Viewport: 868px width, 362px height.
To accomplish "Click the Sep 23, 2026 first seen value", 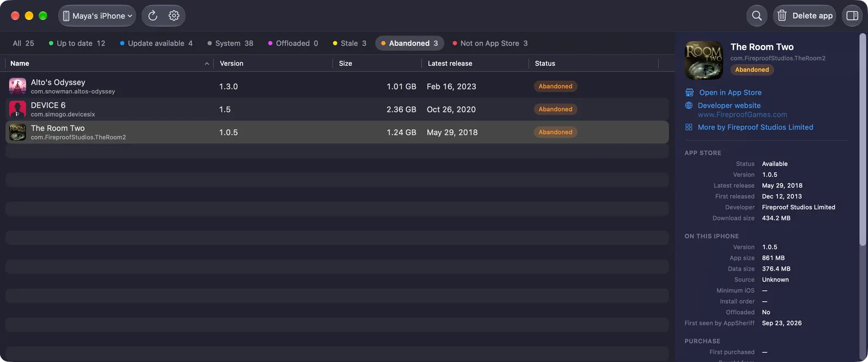I will 782,323.
